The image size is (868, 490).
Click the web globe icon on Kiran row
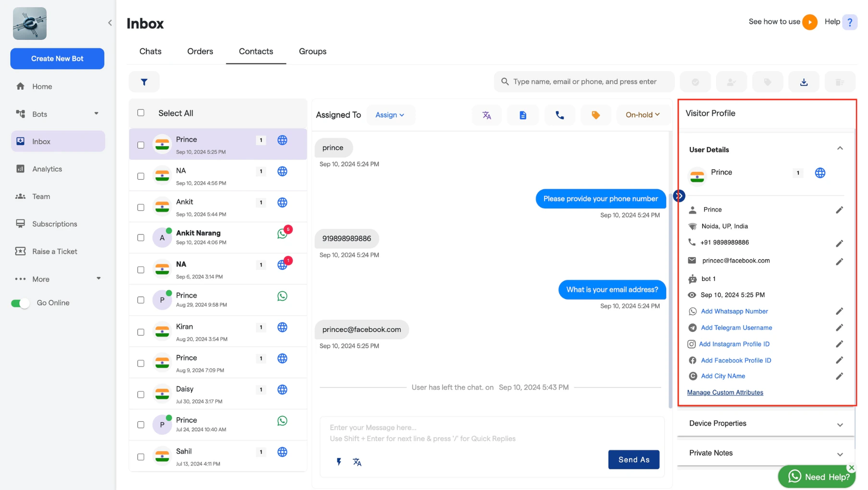point(282,327)
